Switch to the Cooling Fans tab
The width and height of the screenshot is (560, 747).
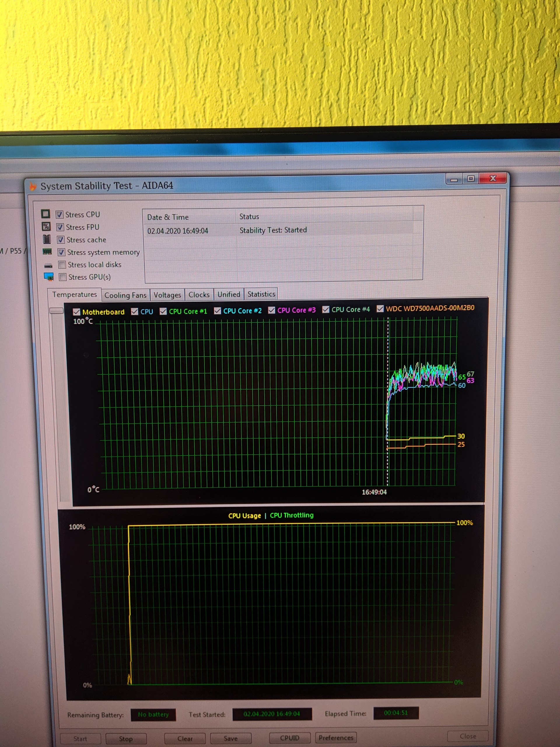126,295
